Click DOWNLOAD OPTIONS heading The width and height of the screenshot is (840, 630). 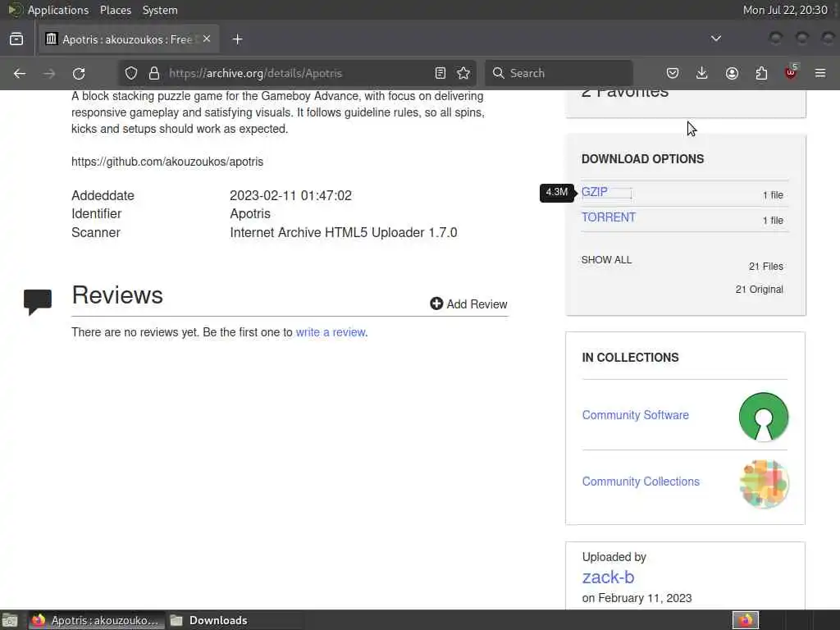tap(643, 159)
